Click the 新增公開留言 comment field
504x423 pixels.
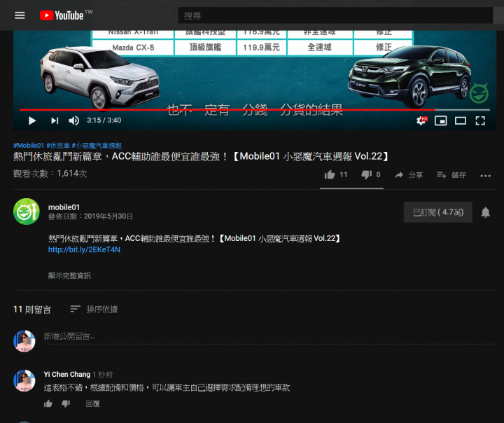point(270,337)
